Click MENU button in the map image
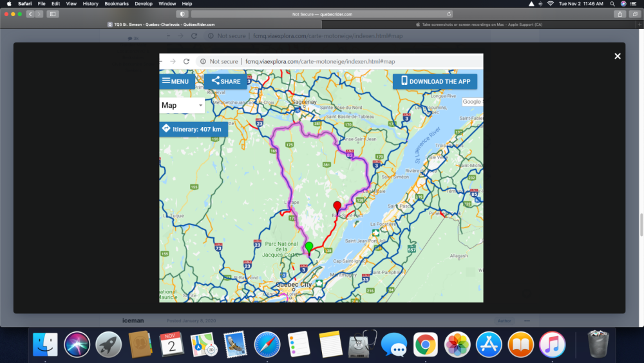Screen dimensions: 644x363 (176, 81)
